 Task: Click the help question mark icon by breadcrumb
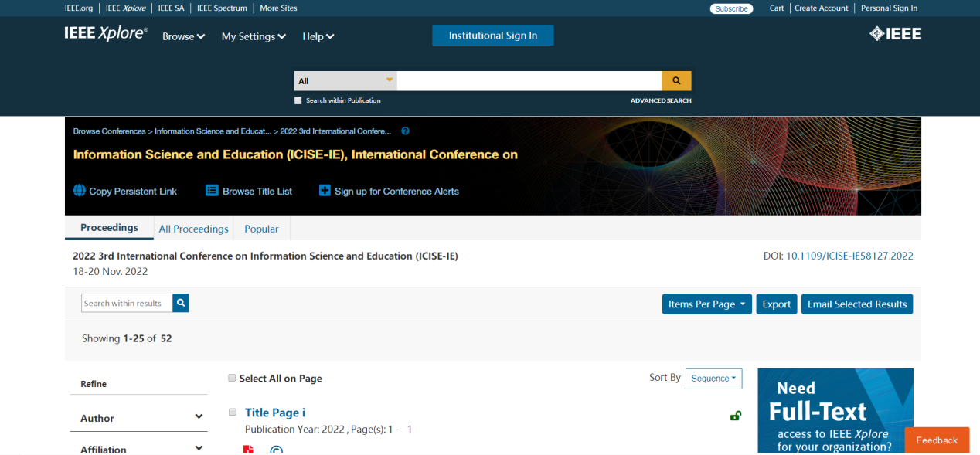pyautogui.click(x=406, y=131)
